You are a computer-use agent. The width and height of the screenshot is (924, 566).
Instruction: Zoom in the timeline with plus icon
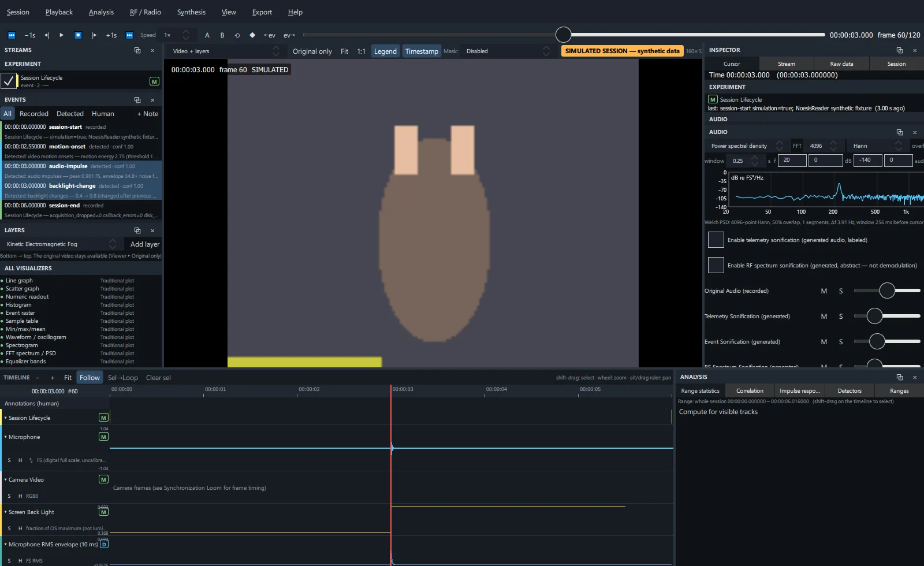click(x=53, y=378)
